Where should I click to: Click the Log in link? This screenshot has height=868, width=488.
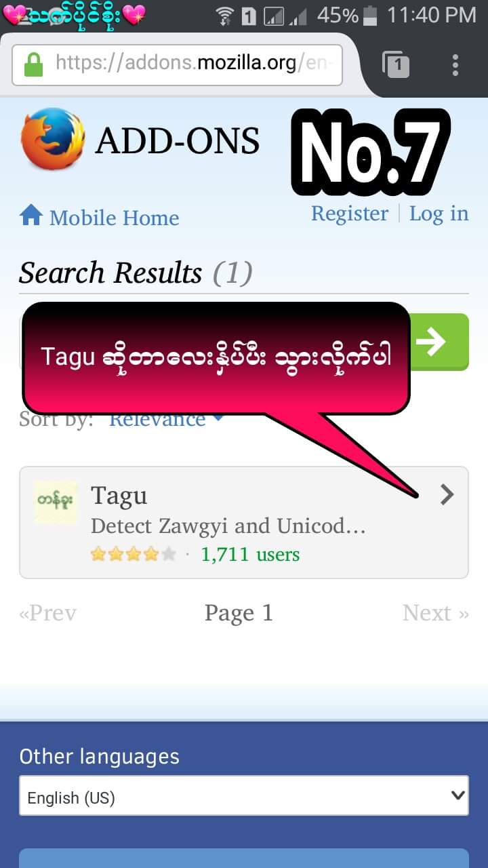point(439,214)
